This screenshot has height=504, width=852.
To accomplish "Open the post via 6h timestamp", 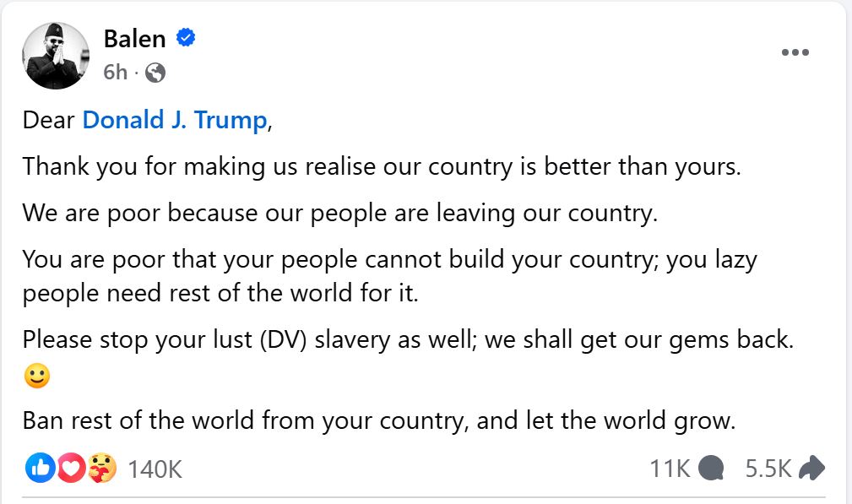I will pos(115,73).
